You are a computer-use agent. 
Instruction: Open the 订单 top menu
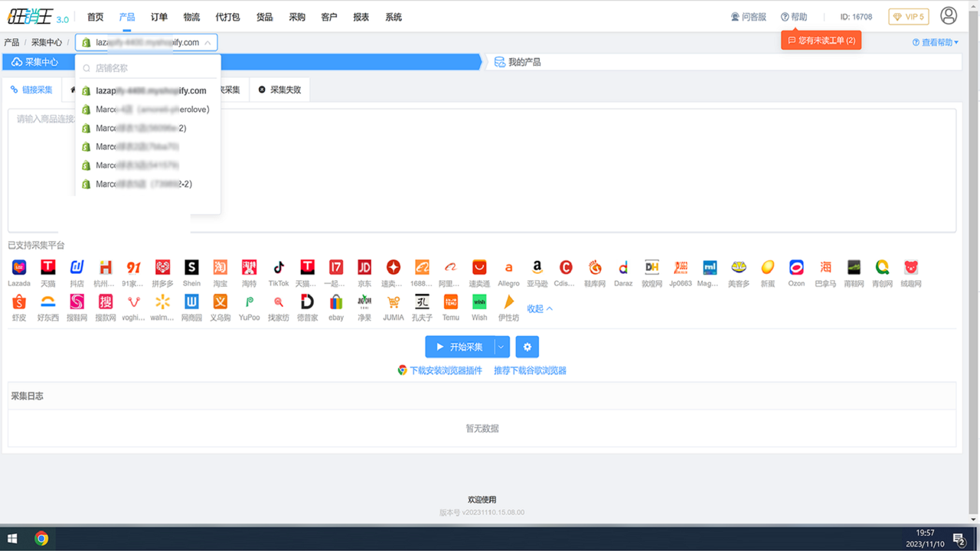tap(159, 17)
